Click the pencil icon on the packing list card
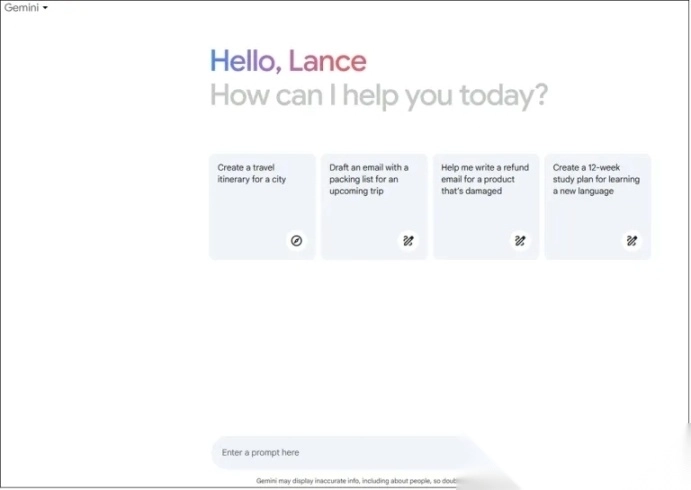Image resolution: width=691 pixels, height=490 pixels. click(x=408, y=240)
